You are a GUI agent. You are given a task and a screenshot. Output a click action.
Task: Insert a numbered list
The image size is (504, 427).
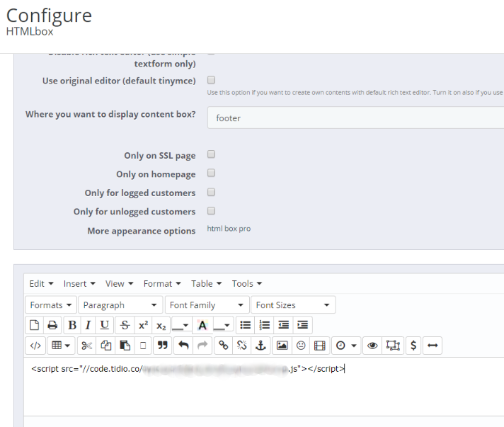pos(264,325)
